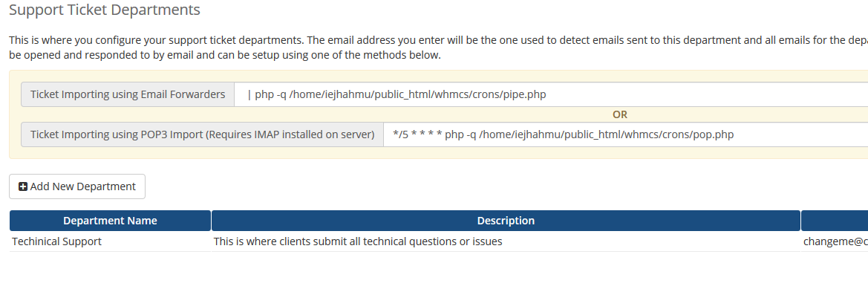Focus the POP3 Import pop.php cron field
This screenshot has height=289, width=868.
(x=625, y=134)
